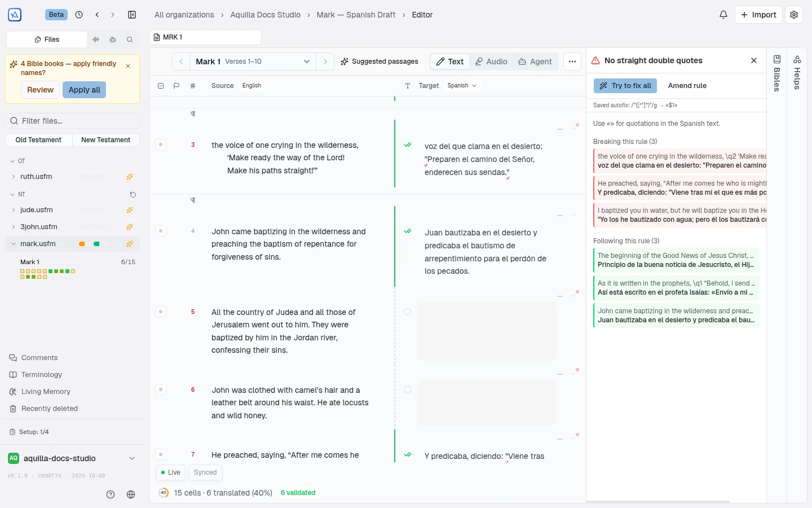Click the search icon in Files panel
The height and width of the screenshot is (508, 812).
[x=130, y=40]
